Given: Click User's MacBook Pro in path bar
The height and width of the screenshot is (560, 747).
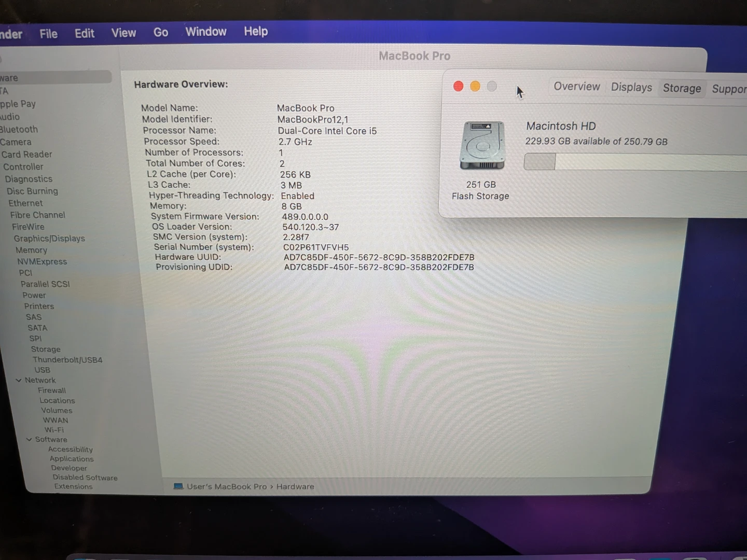Looking at the screenshot, I should [x=227, y=487].
